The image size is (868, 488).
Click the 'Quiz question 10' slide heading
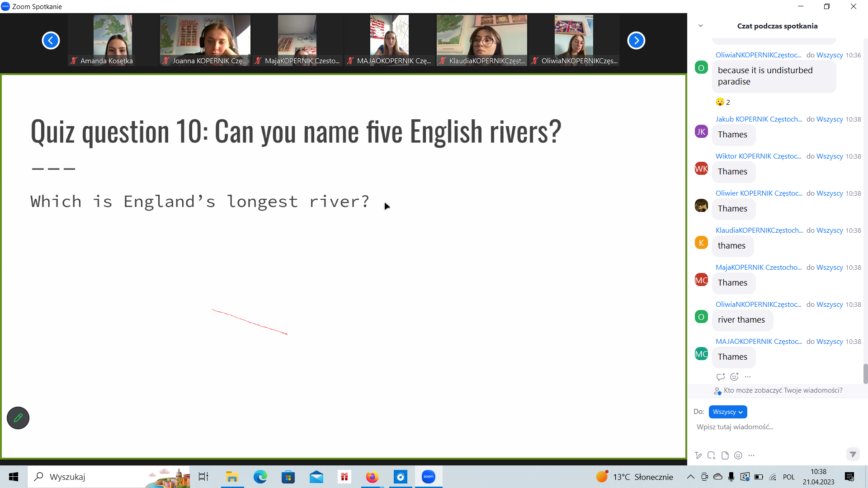(296, 131)
